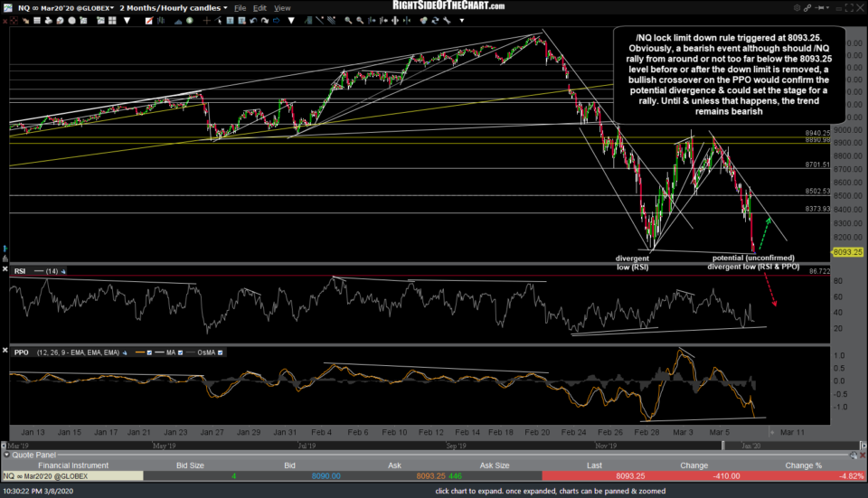868x498 pixels.
Task: Close the PPO indicator panel
Action: pyautogui.click(x=5, y=351)
